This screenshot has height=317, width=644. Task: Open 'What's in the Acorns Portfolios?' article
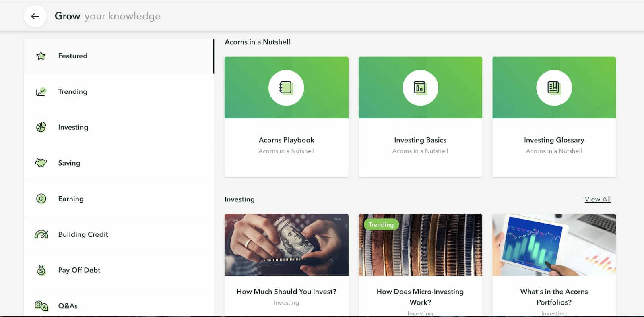click(x=554, y=297)
